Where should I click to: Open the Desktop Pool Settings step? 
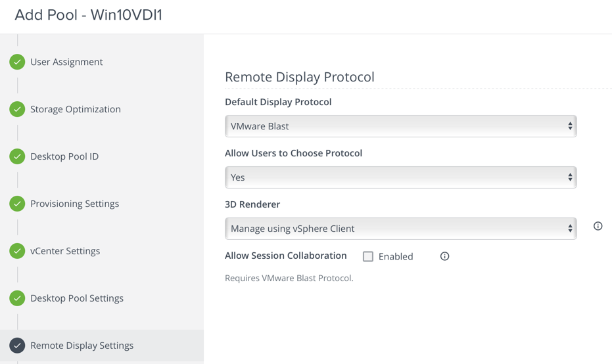(x=77, y=298)
